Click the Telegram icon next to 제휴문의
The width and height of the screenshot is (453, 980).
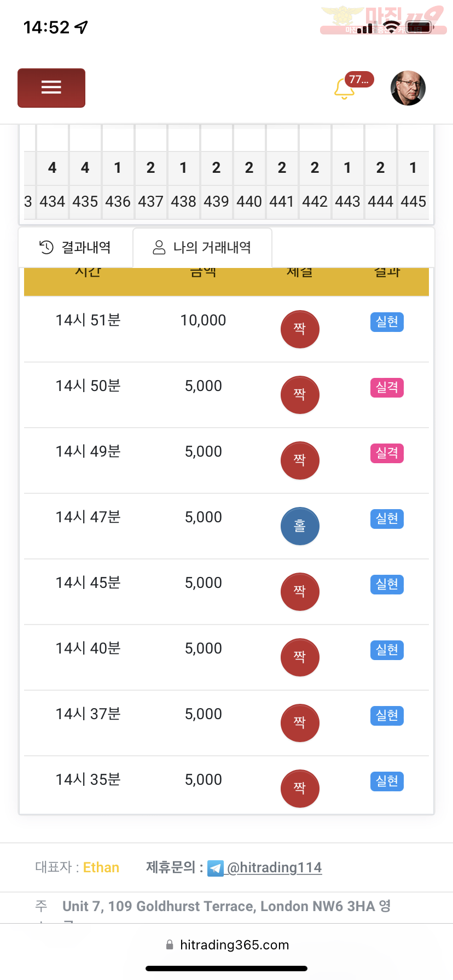(x=216, y=868)
